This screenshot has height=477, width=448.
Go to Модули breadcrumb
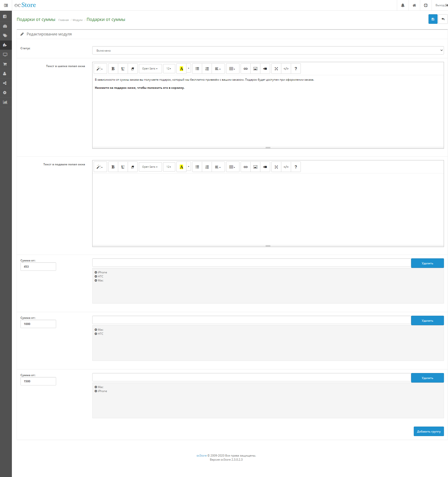78,20
